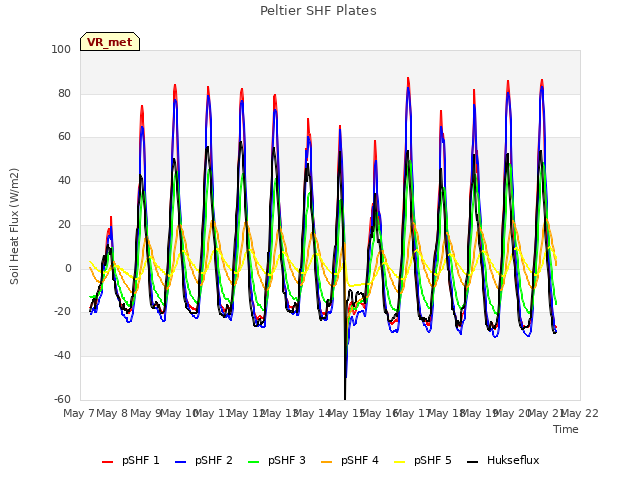Select the pSHF 4 legend label
Viewport: 640px width, 480px height.
[x=360, y=460]
